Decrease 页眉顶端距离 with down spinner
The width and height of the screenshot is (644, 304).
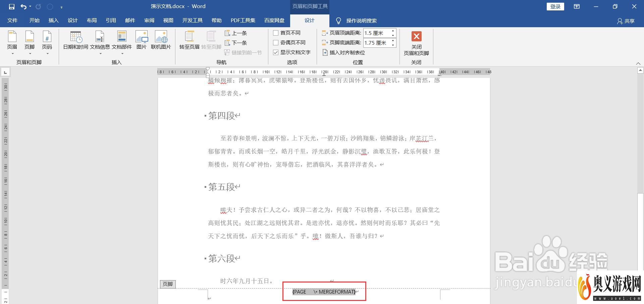[x=393, y=35]
